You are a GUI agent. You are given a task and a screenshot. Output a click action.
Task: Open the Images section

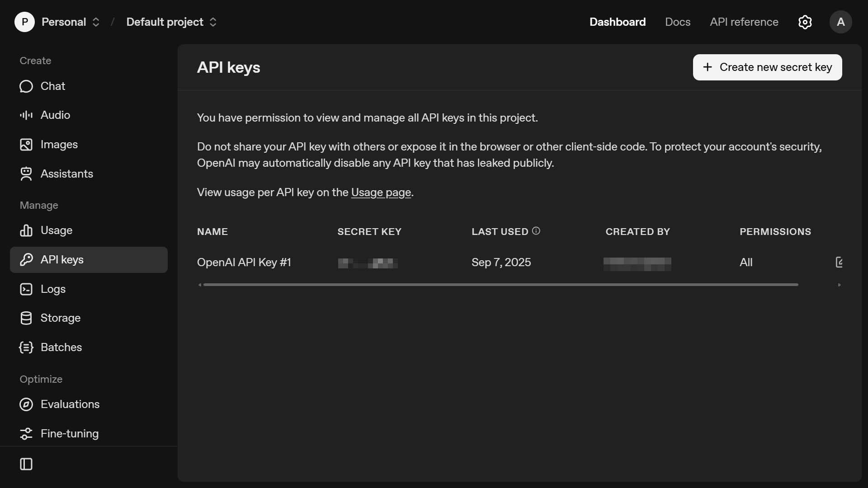[59, 144]
